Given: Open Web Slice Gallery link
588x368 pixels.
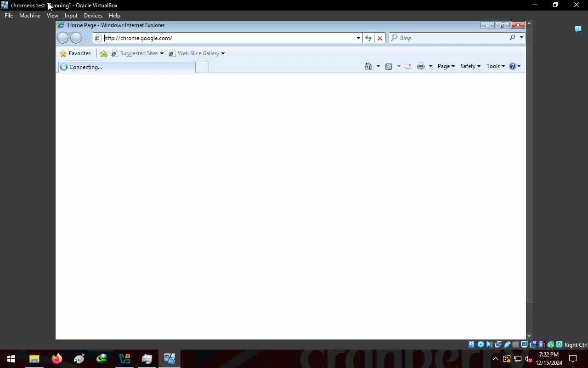Looking at the screenshot, I should coord(194,53).
